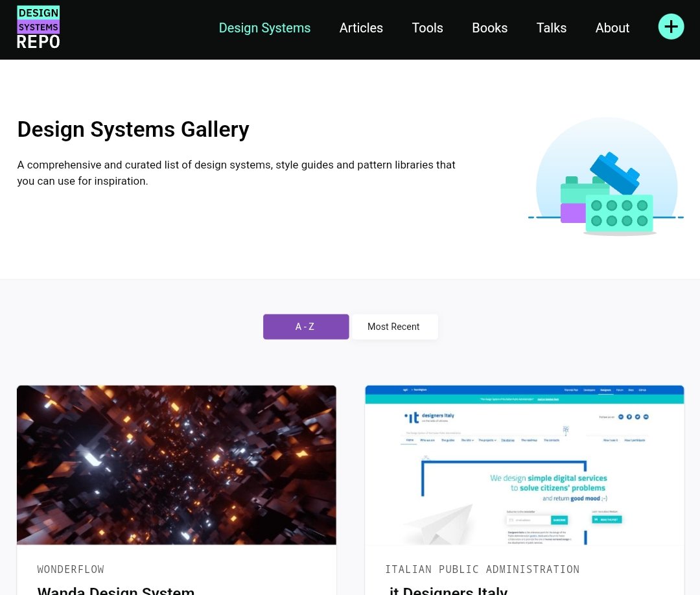Navigate to the Books section
This screenshot has width=700, height=595.
[x=490, y=28]
